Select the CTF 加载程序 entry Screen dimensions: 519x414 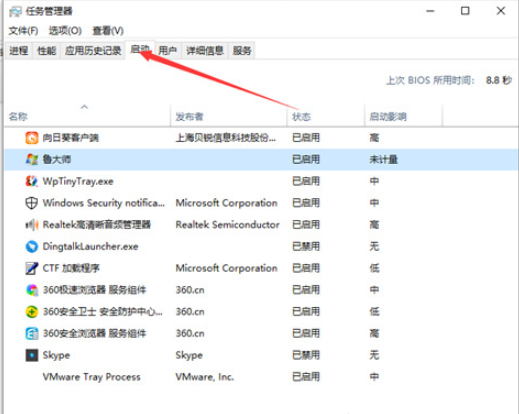[71, 268]
